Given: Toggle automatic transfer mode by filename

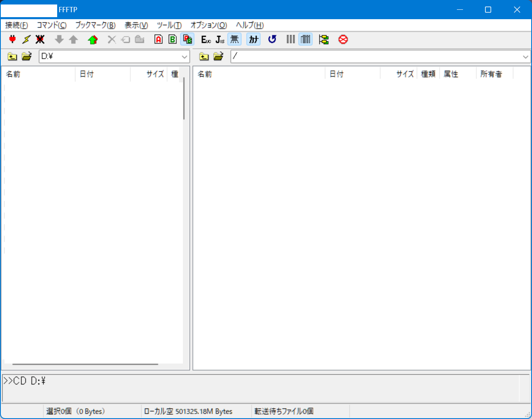Looking at the screenshot, I should 187,40.
